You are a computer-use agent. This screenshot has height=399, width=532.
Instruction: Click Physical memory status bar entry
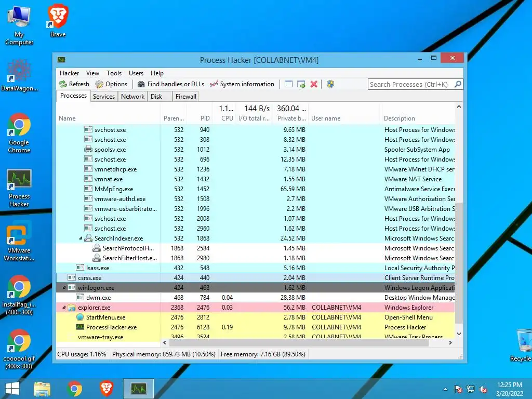click(164, 354)
